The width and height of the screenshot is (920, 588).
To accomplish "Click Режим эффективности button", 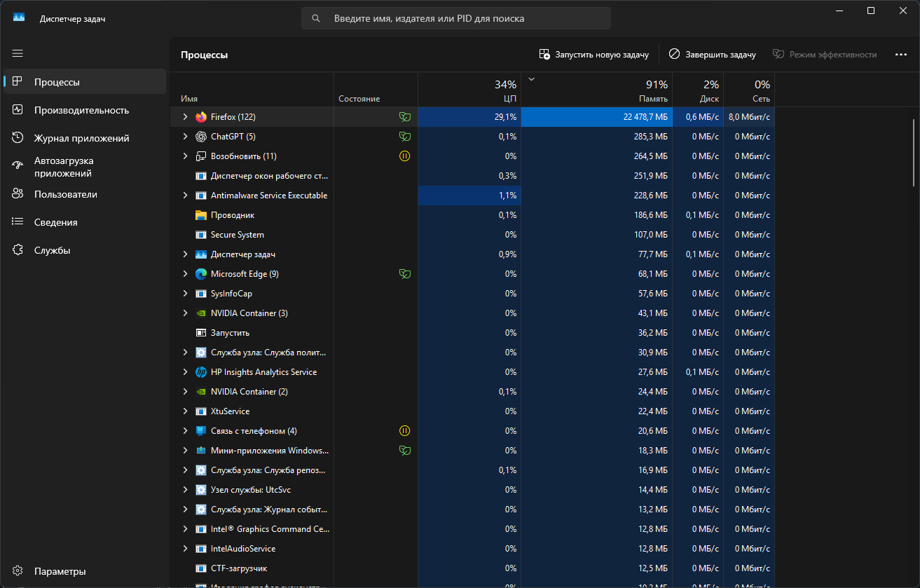I will pyautogui.click(x=825, y=55).
